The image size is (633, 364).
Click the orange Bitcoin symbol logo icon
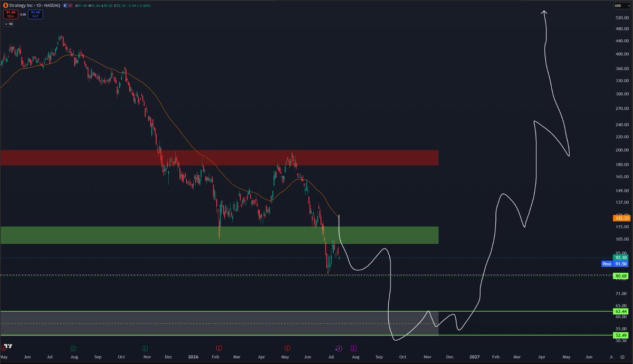click(5, 5)
